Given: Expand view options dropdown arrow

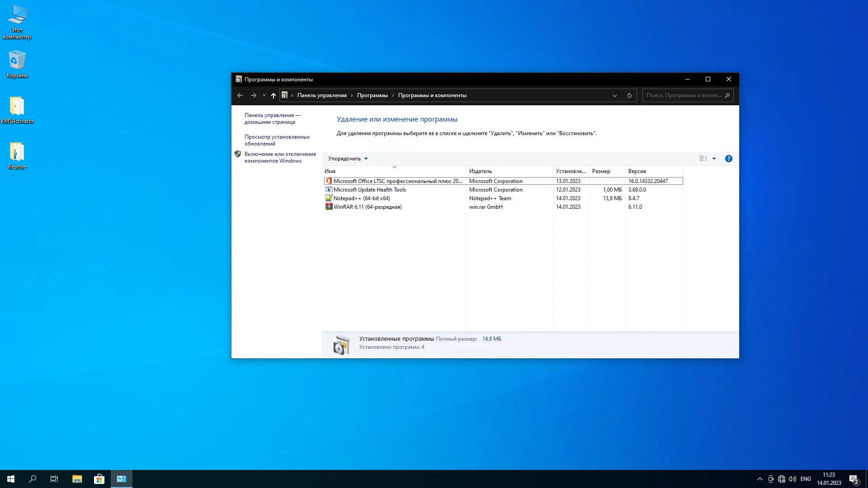Looking at the screenshot, I should 714,159.
